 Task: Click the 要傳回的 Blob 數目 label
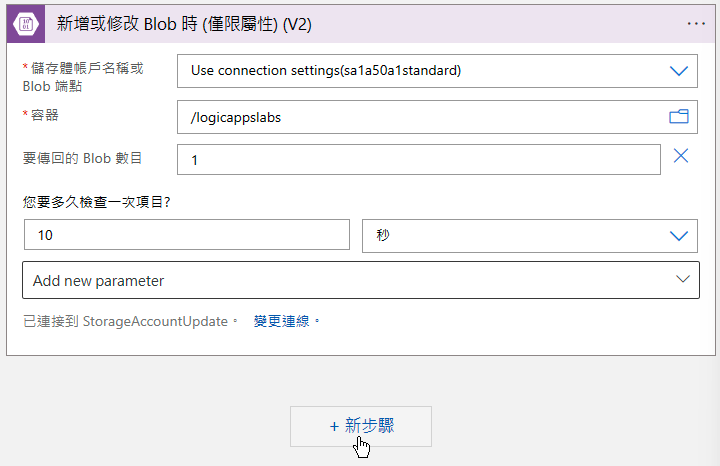pos(83,158)
